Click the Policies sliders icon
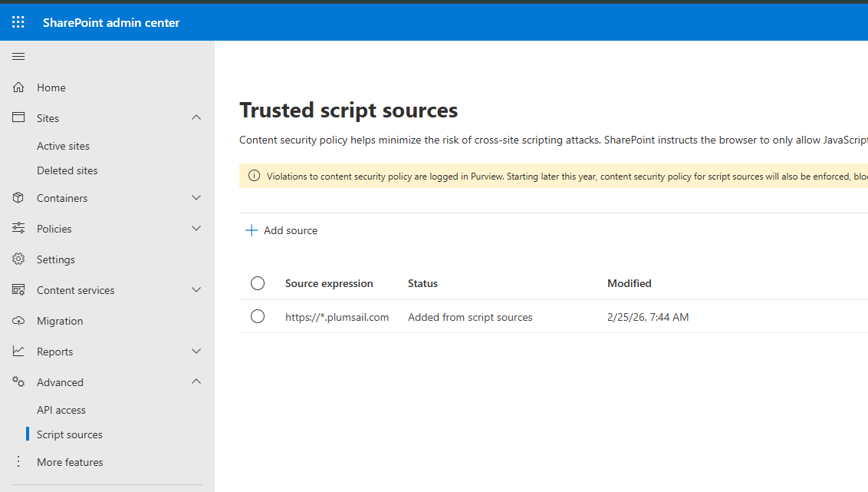868x492 pixels. click(x=18, y=229)
